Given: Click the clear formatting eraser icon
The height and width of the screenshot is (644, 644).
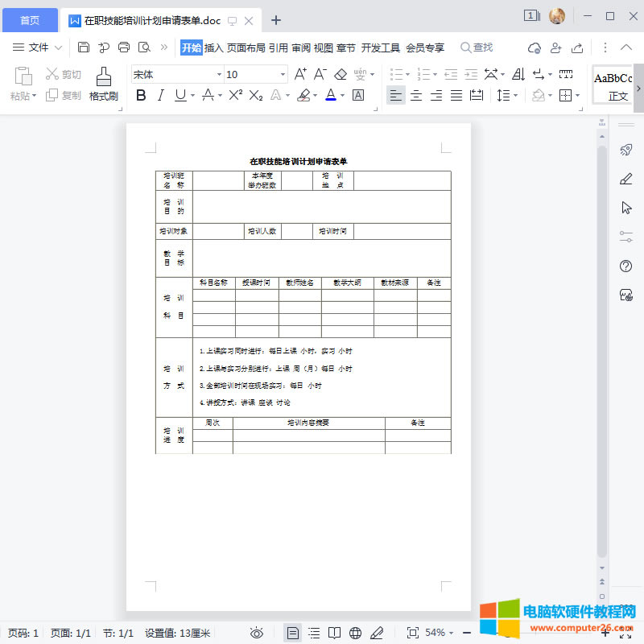Looking at the screenshot, I should click(x=341, y=75).
